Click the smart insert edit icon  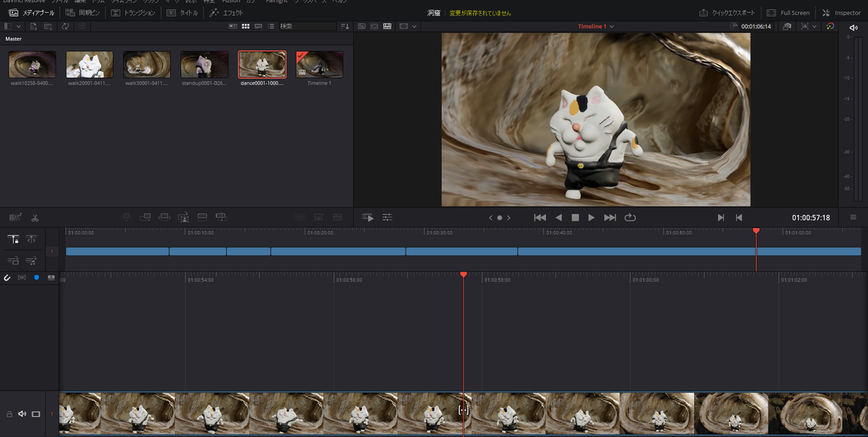pos(126,216)
